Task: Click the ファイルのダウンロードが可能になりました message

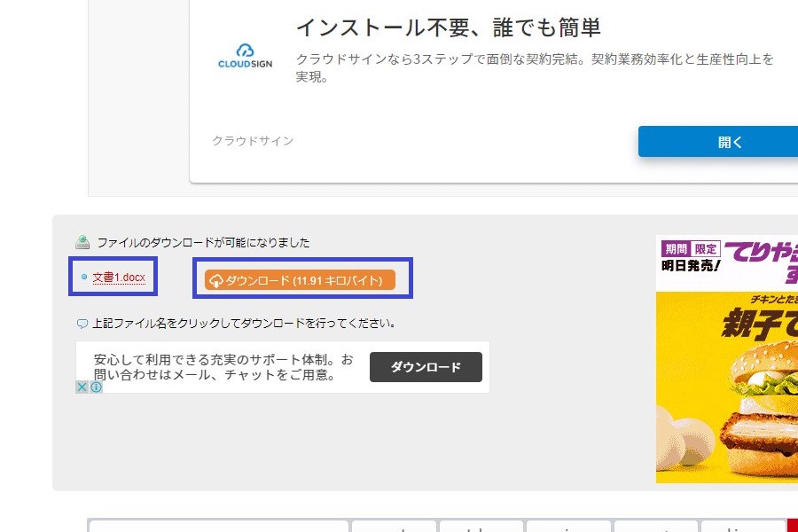Action: pyautogui.click(x=203, y=242)
